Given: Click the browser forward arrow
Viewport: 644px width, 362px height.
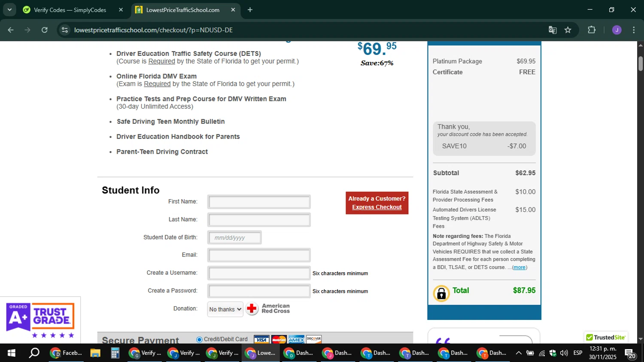Looking at the screenshot, I should pyautogui.click(x=27, y=30).
